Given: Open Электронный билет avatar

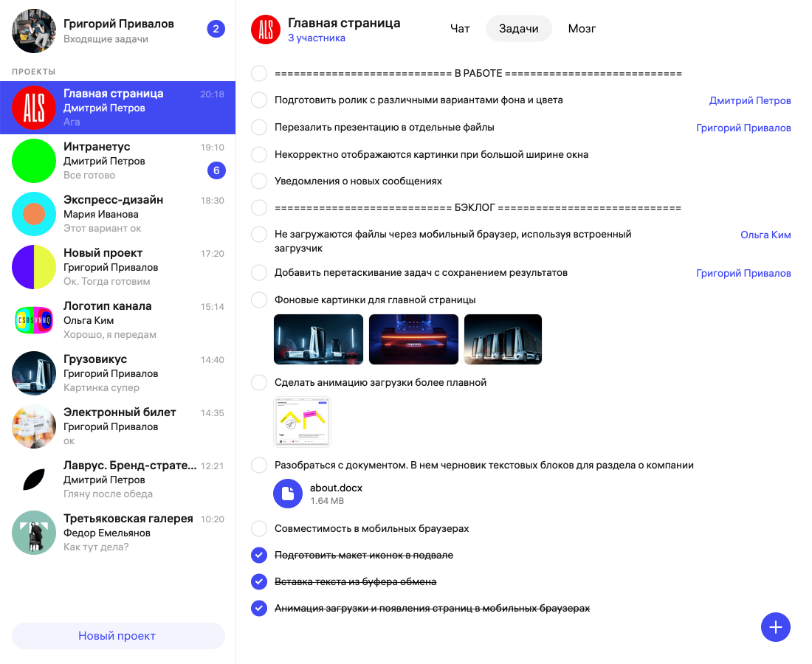Looking at the screenshot, I should click(34, 426).
